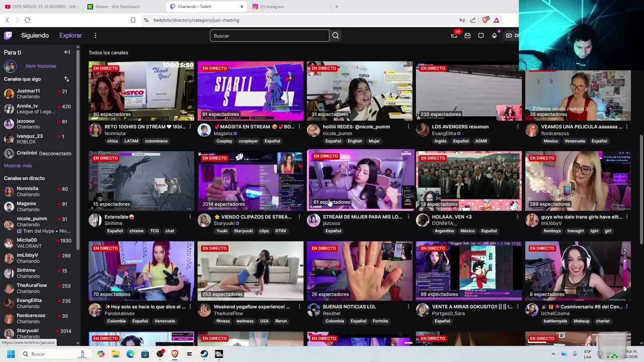The image size is (644, 362).
Task: Sort followed channels with the arrows icon
Action: coord(66,79)
